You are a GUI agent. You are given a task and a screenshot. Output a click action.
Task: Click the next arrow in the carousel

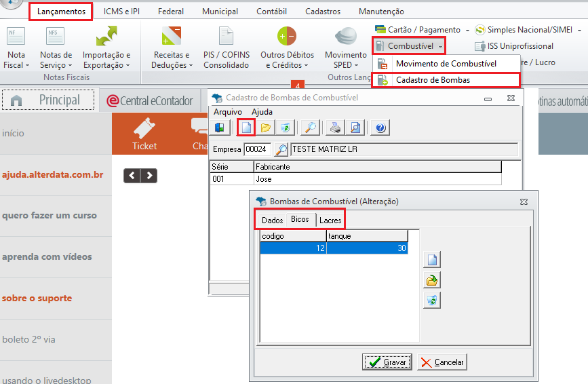[149, 176]
